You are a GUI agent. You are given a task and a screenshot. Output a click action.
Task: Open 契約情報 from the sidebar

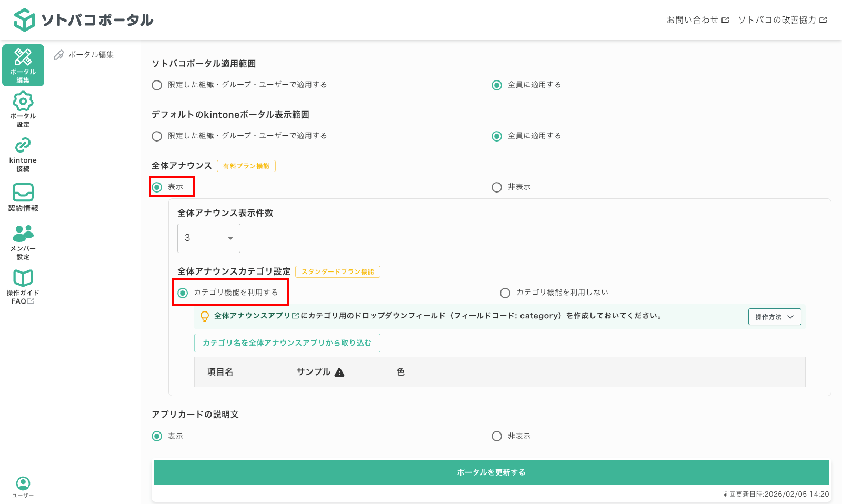(23, 197)
